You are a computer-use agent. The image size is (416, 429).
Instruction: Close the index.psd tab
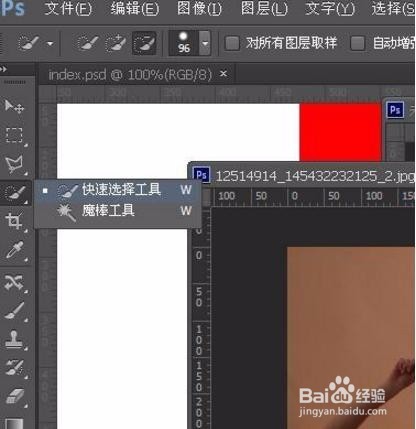tap(224, 74)
